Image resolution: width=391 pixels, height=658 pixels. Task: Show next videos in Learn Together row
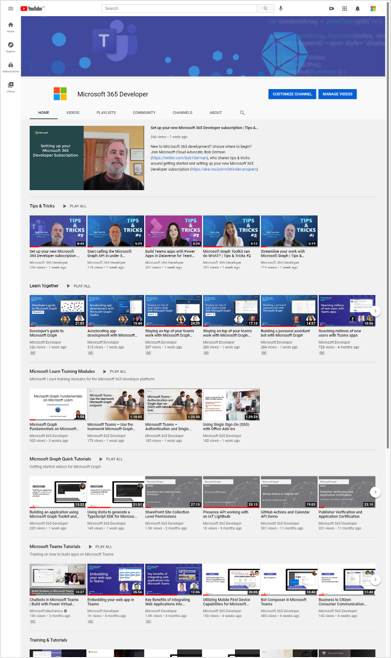click(375, 311)
